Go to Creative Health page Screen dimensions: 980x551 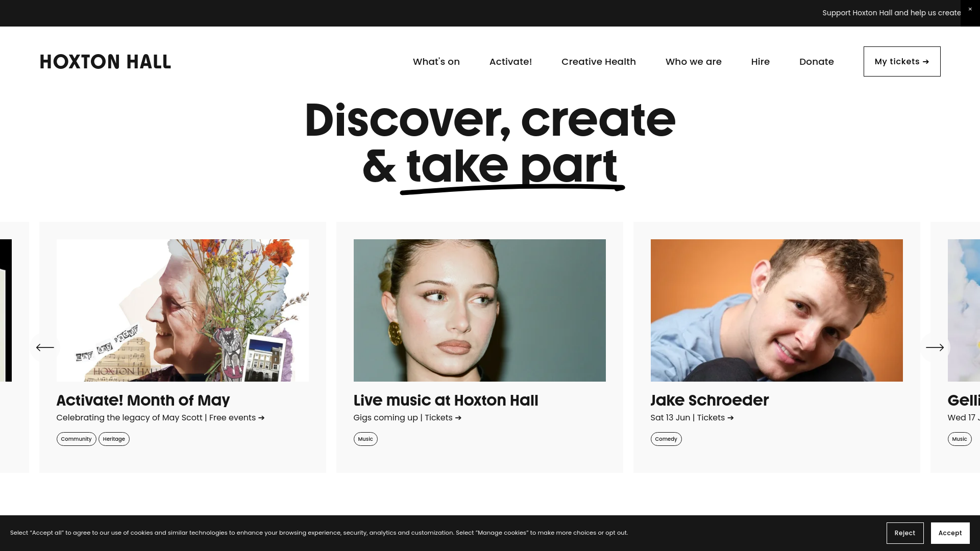point(599,62)
